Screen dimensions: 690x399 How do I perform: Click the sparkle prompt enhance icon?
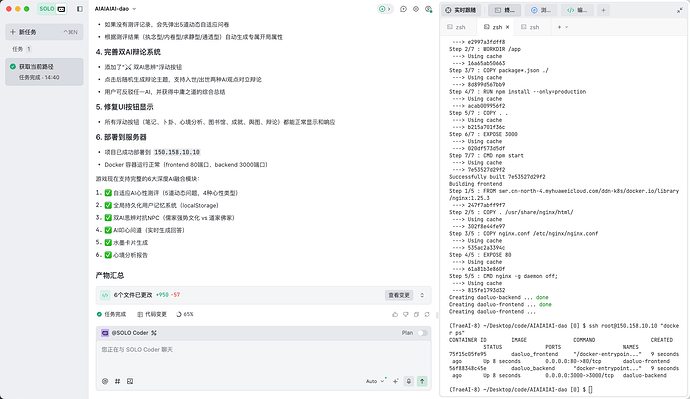[x=395, y=381]
